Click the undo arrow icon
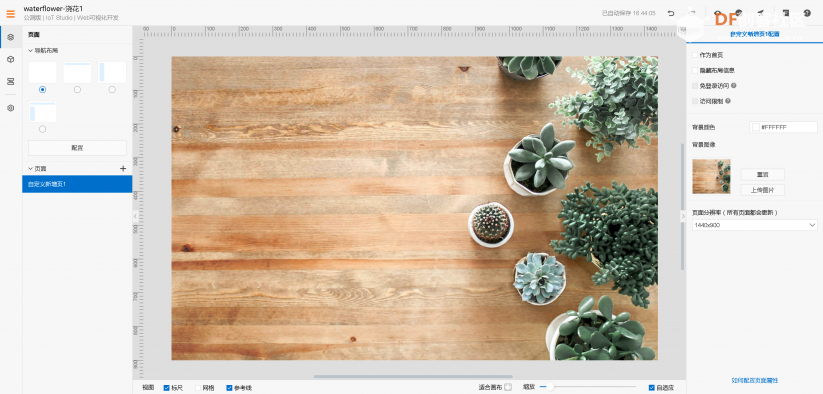The image size is (823, 394). 671,13
